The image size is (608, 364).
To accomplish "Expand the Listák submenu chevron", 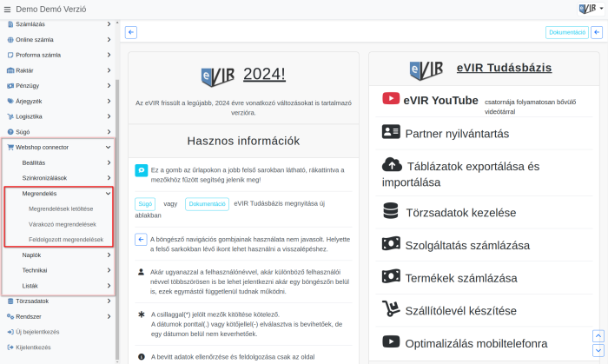I will click(x=109, y=286).
